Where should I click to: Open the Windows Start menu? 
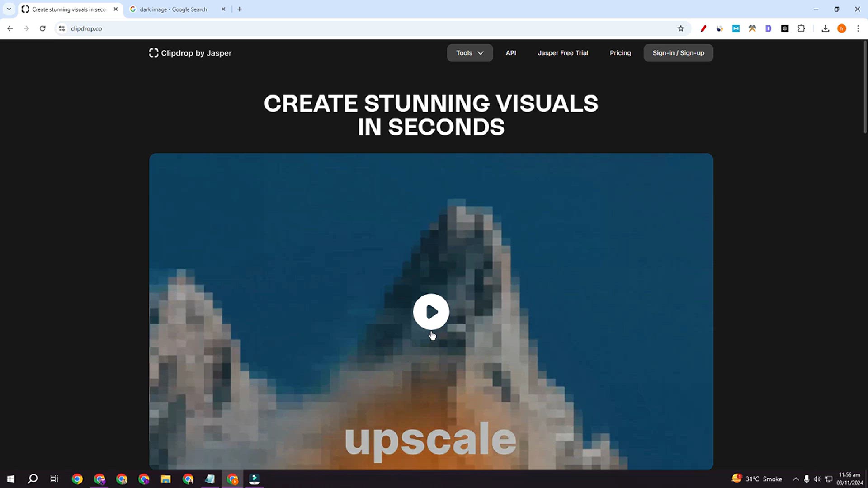(x=11, y=479)
